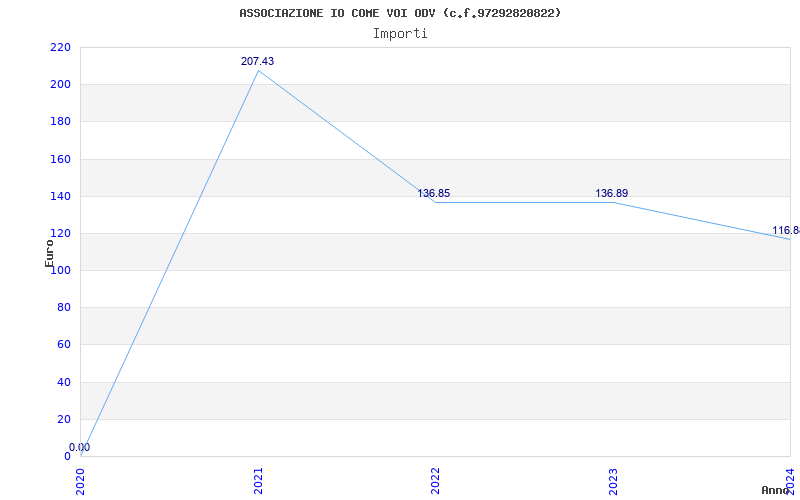Click the 200 value on y-axis
Viewport: 800px width, 500px height.
(60, 85)
